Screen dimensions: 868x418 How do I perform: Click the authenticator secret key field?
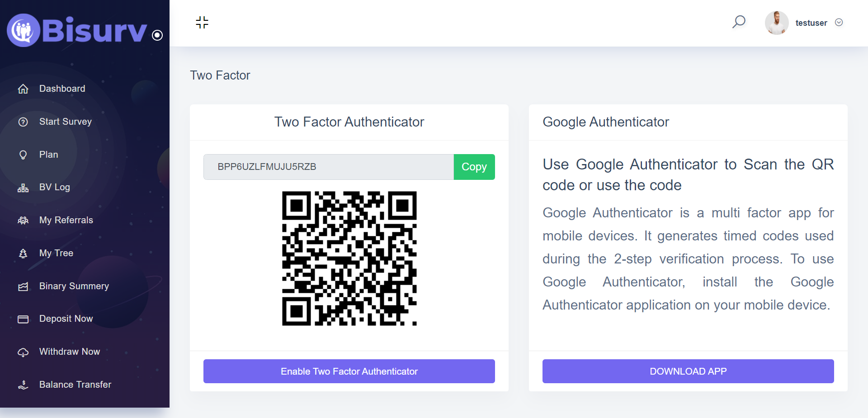pos(328,167)
